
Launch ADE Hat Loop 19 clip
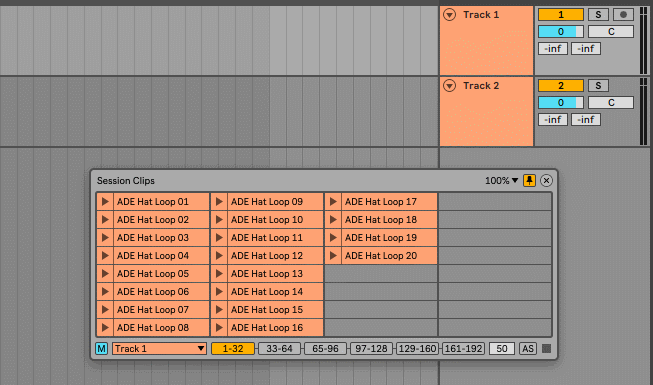[x=333, y=238]
